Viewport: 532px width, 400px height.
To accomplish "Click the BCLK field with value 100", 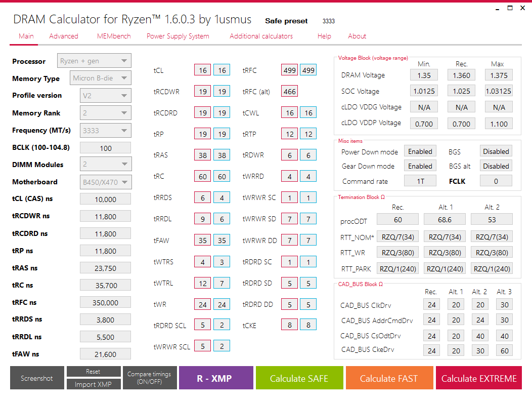I will 106,148.
